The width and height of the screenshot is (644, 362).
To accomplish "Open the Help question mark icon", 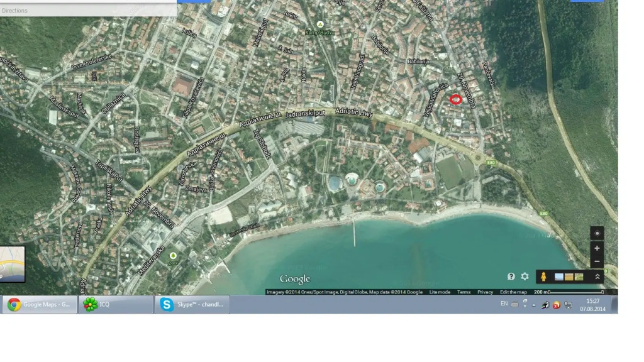I will [x=511, y=277].
